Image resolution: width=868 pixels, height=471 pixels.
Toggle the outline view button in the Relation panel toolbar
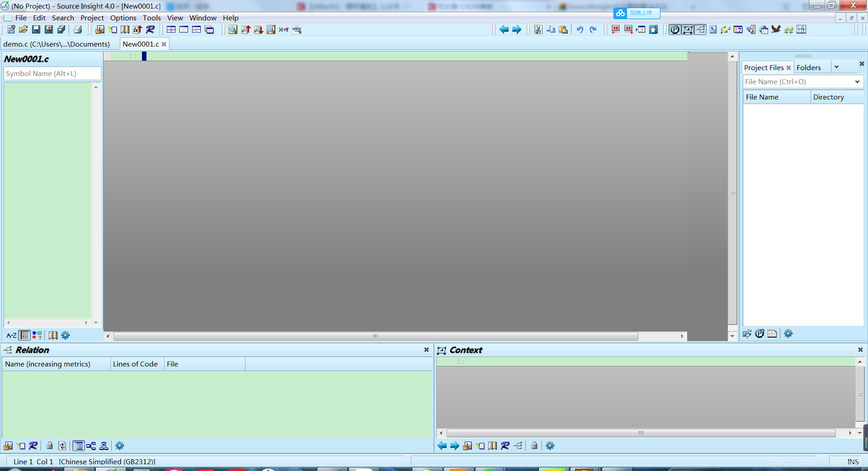click(x=79, y=446)
